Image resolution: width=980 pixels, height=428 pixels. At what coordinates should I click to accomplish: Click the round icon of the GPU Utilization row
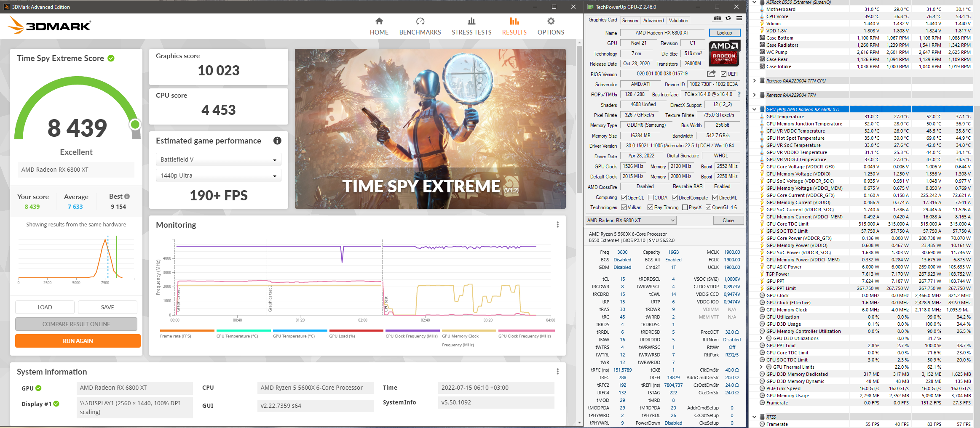pyautogui.click(x=762, y=317)
